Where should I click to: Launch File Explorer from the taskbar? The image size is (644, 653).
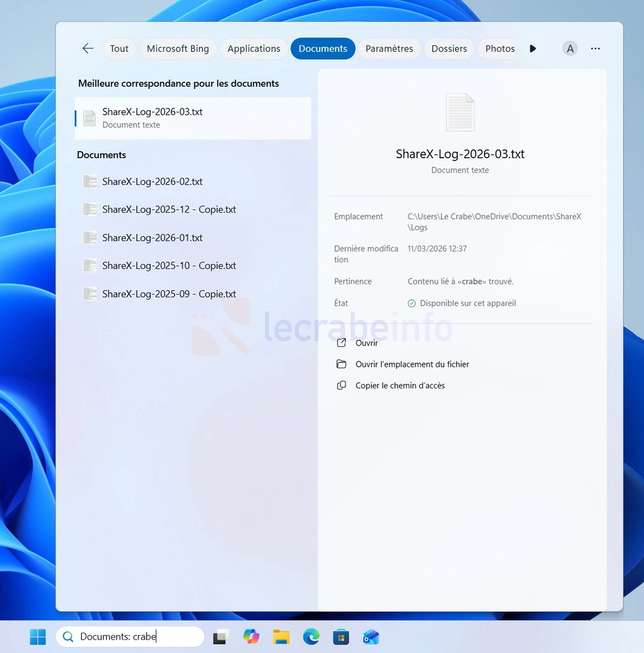coord(281,636)
